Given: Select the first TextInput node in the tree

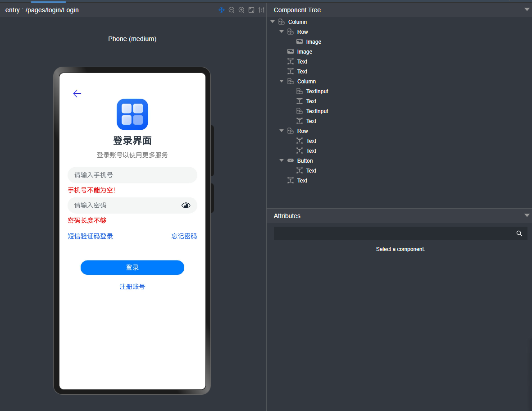Looking at the screenshot, I should pyautogui.click(x=316, y=91).
